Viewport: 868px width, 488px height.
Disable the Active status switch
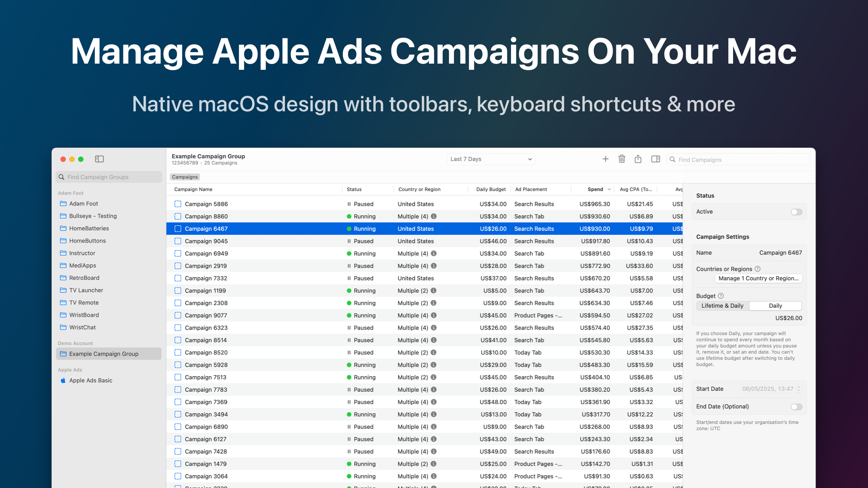point(796,212)
